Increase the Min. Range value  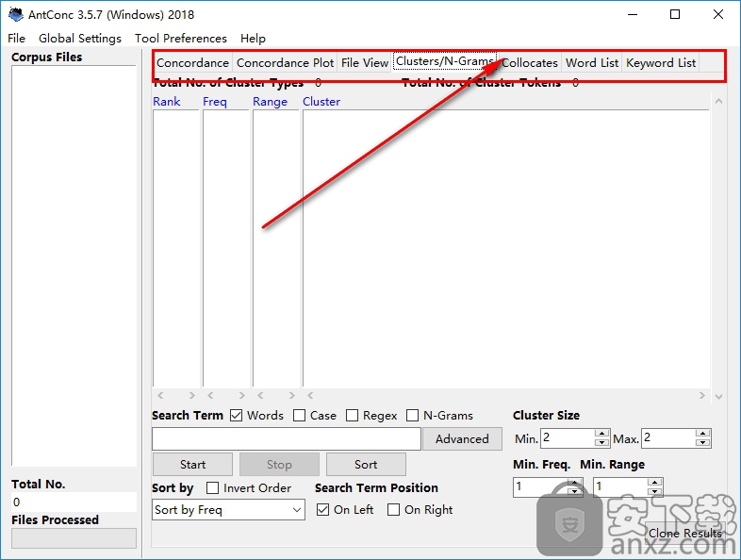point(655,483)
